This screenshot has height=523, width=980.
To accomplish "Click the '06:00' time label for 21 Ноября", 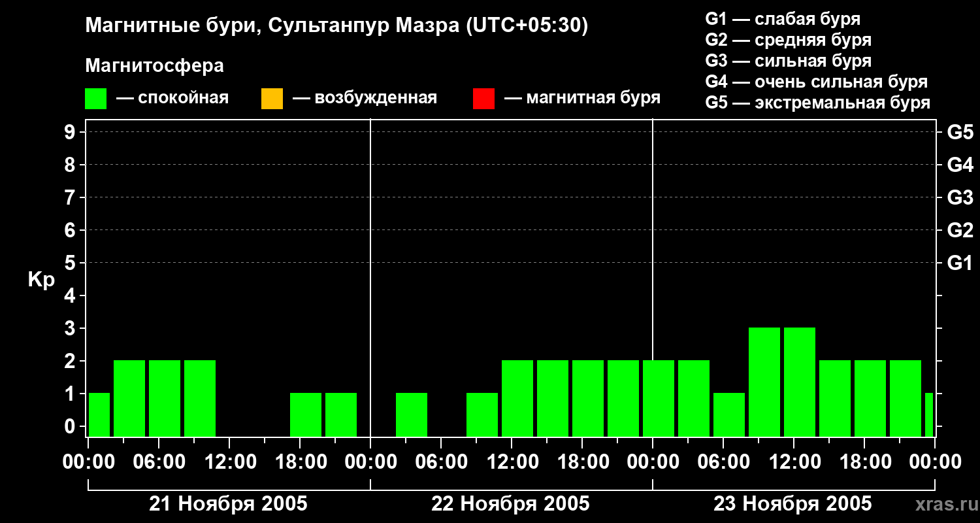I will pyautogui.click(x=159, y=462).
